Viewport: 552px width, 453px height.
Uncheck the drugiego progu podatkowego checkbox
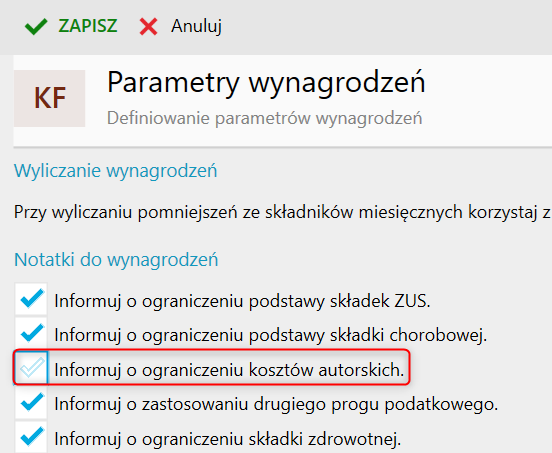point(31,402)
